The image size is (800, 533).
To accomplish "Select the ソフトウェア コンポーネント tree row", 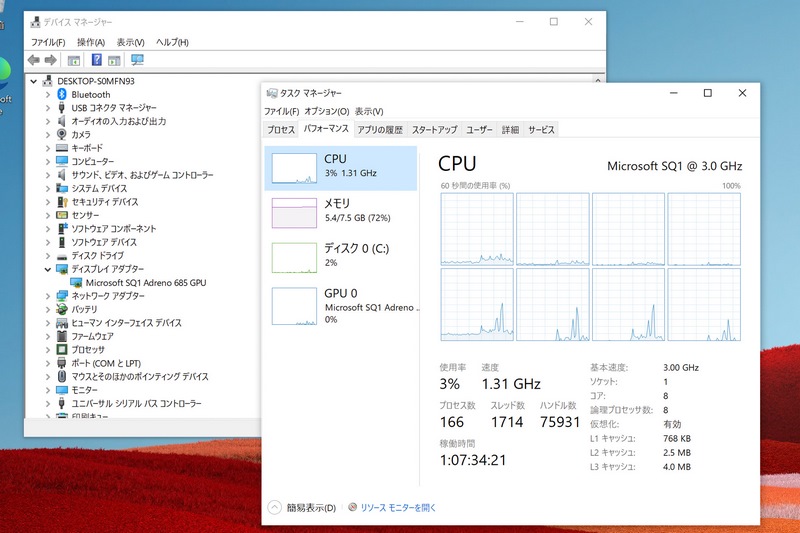I will click(x=113, y=229).
